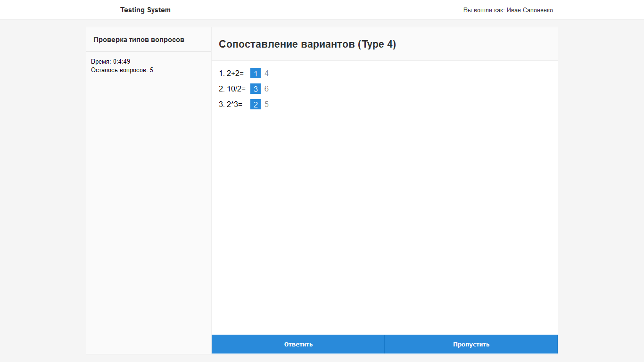The width and height of the screenshot is (644, 362).
Task: Click answer value 4
Action: pos(266,73)
